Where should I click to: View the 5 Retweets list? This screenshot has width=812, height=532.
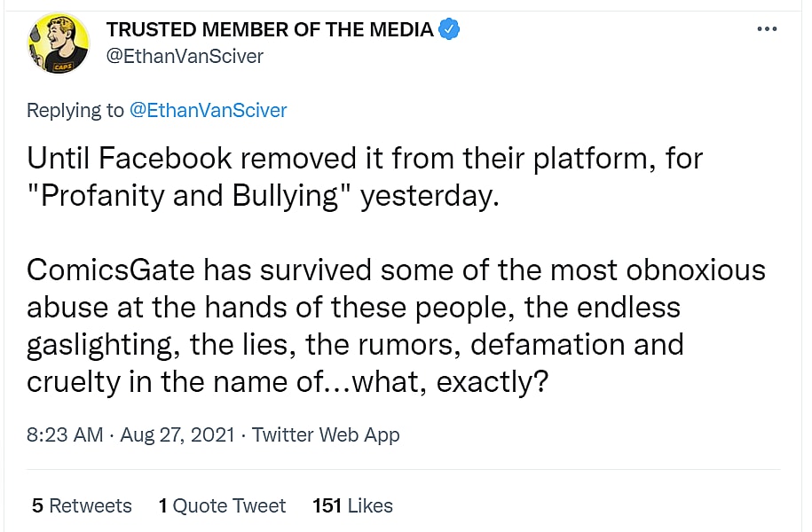(x=82, y=505)
